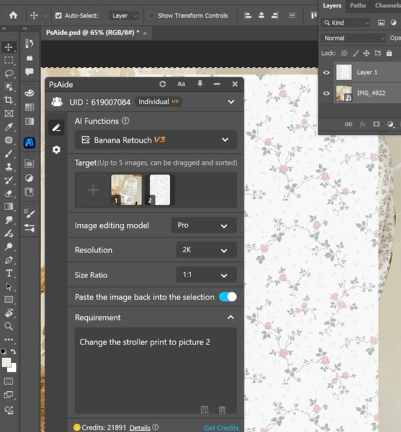Click AI Functions info icon
Viewport: 401px width, 432px height.
(125, 121)
